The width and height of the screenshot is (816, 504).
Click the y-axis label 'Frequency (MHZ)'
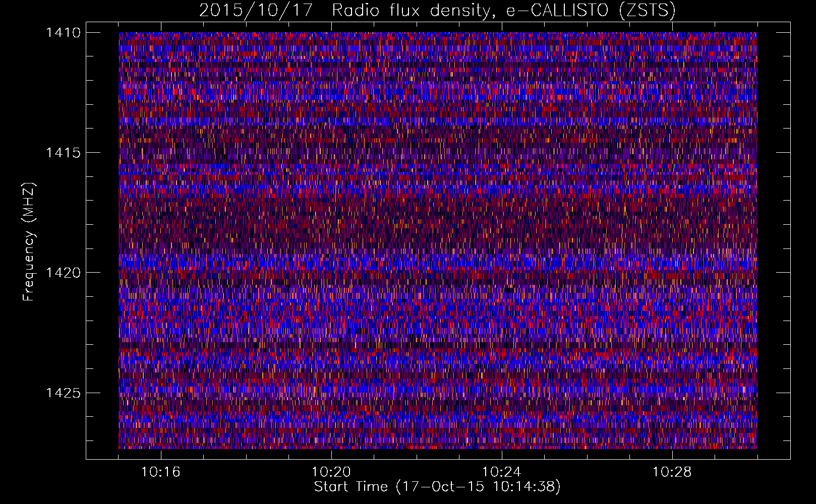coord(29,242)
